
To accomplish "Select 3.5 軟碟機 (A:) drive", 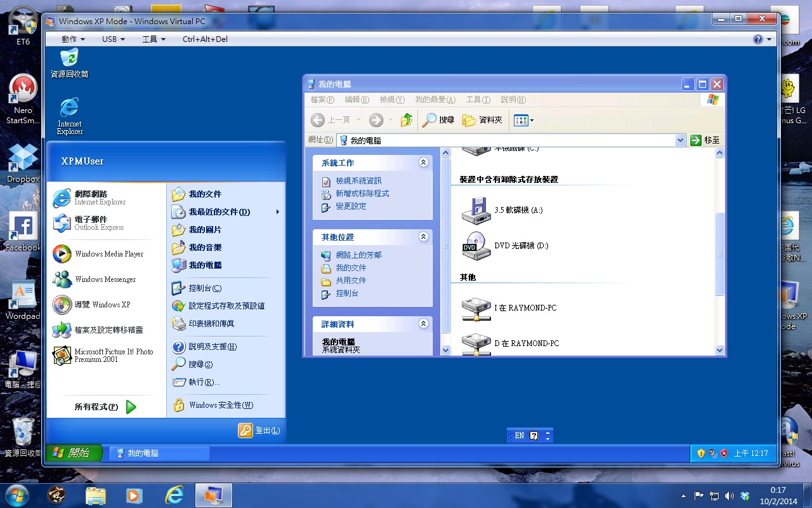I will click(502, 210).
